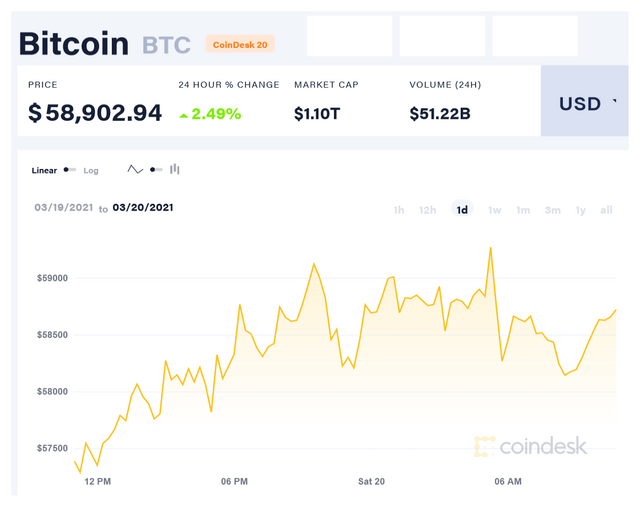Select the 1d time range
The width and height of the screenshot is (640, 530).
point(462,209)
